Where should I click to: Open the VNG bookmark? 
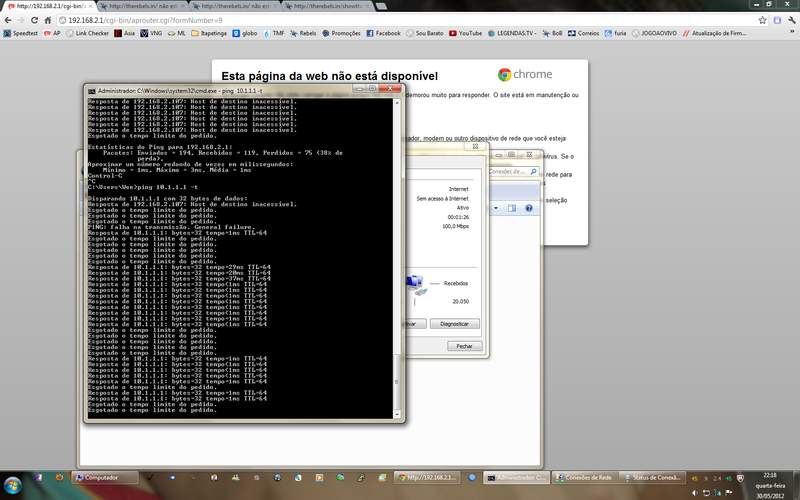(x=152, y=33)
